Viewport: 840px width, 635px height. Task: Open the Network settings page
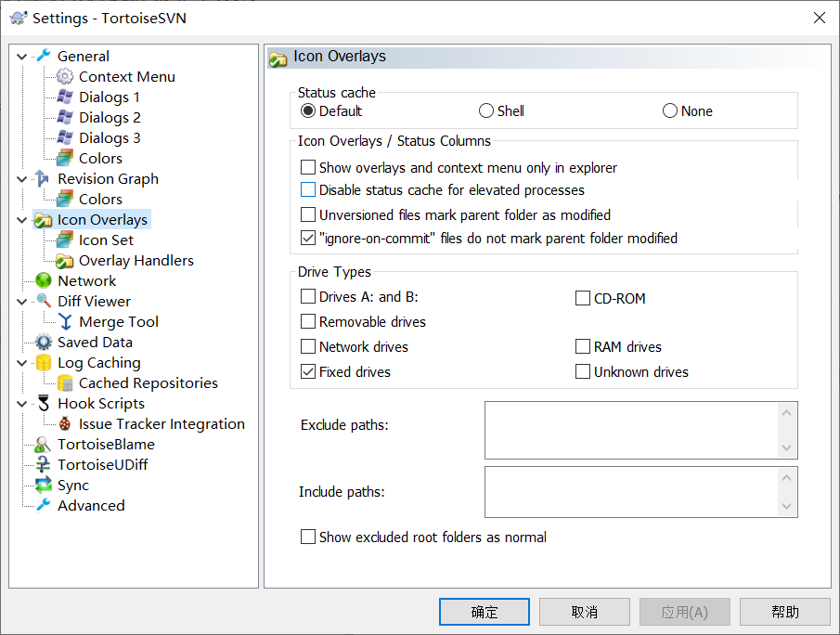(87, 280)
